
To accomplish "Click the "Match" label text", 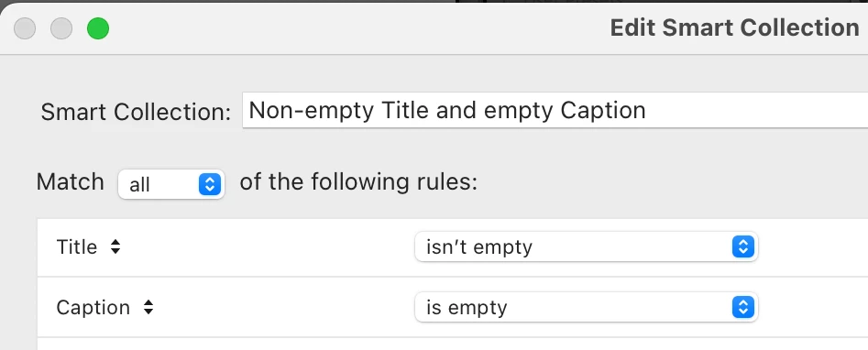I will click(71, 181).
